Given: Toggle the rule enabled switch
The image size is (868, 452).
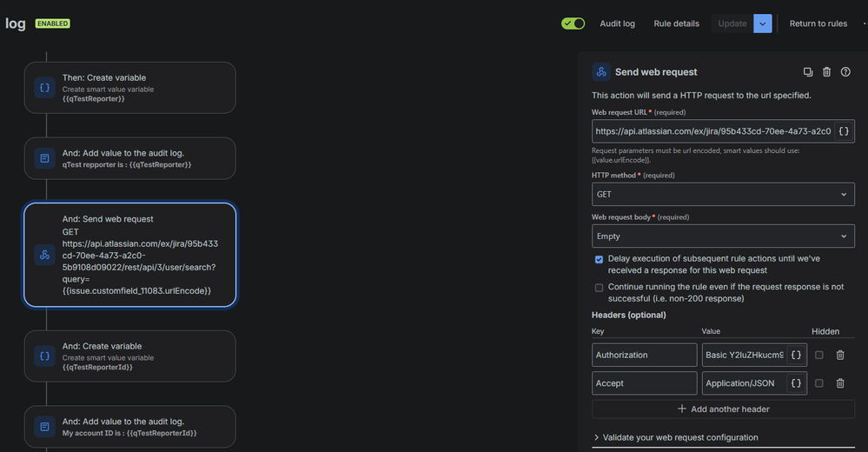Looking at the screenshot, I should pyautogui.click(x=573, y=23).
